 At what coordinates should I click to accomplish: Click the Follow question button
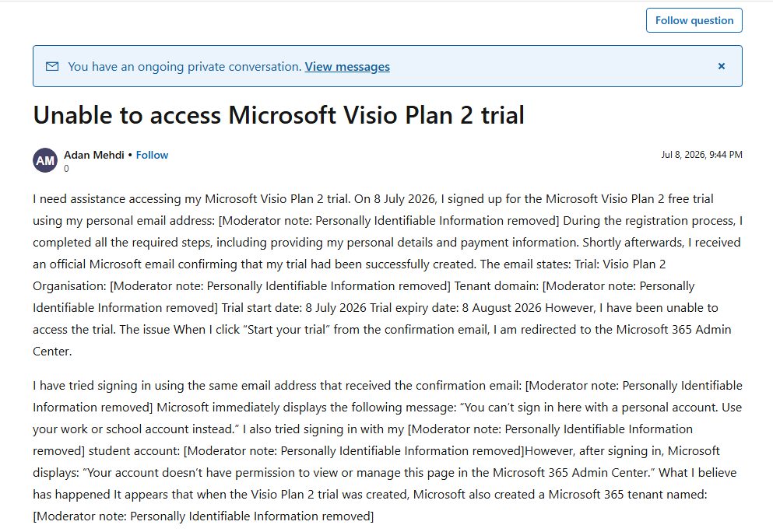(694, 20)
